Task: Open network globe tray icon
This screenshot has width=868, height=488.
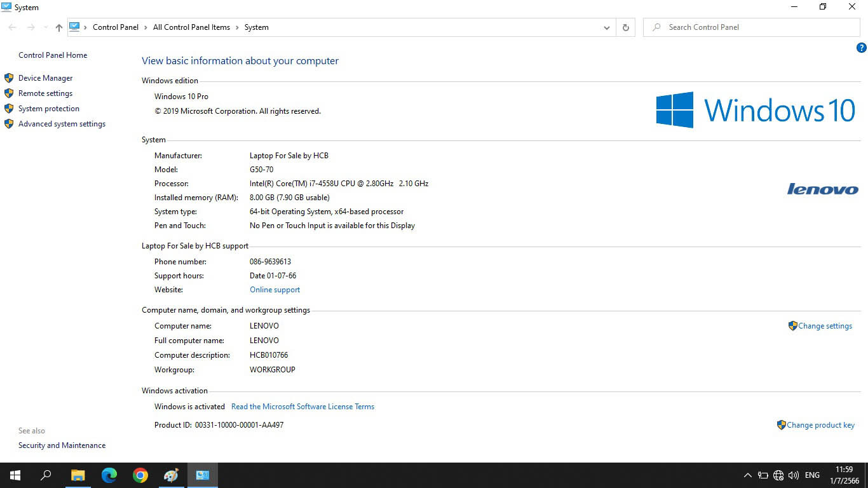Action: [778, 475]
